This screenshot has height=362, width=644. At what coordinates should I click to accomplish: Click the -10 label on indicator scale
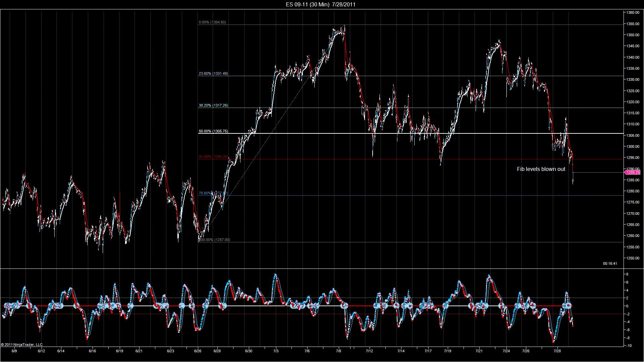(x=628, y=346)
